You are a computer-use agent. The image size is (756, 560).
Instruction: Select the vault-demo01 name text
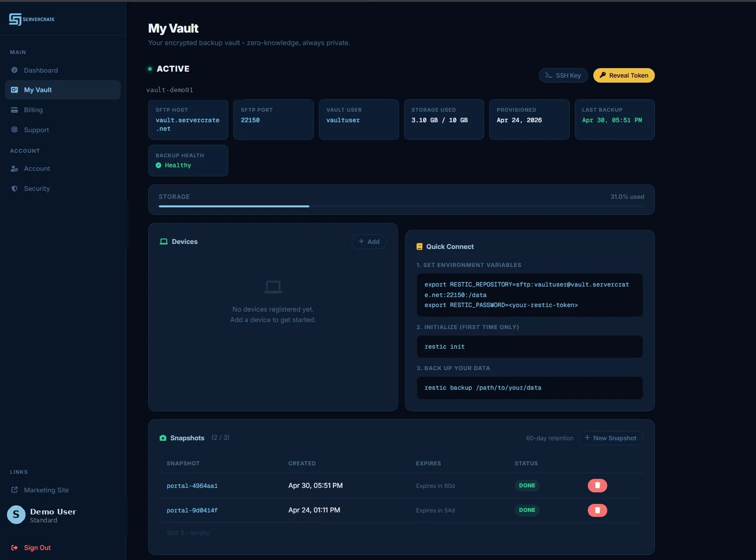170,90
